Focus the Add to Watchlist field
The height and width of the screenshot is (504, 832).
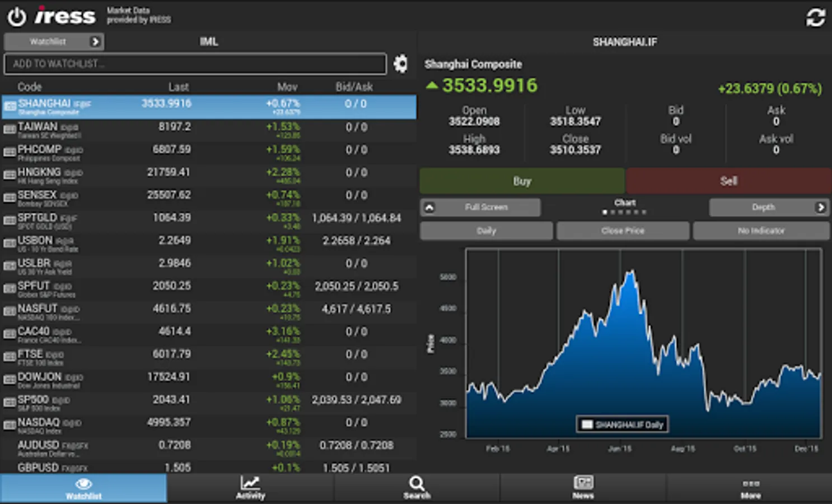point(195,64)
